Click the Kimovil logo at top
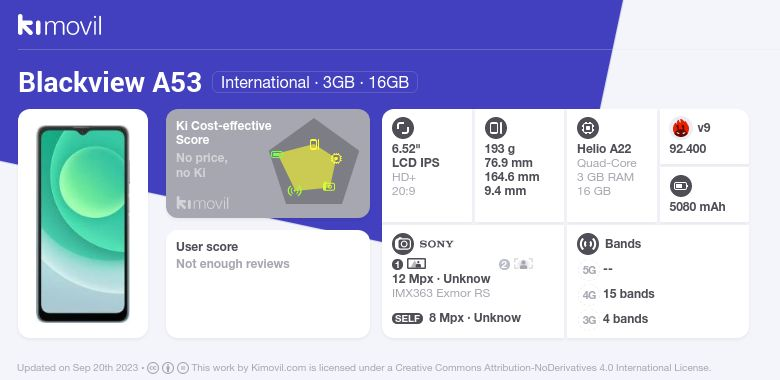Screen dimensions: 780x380 [x=60, y=25]
